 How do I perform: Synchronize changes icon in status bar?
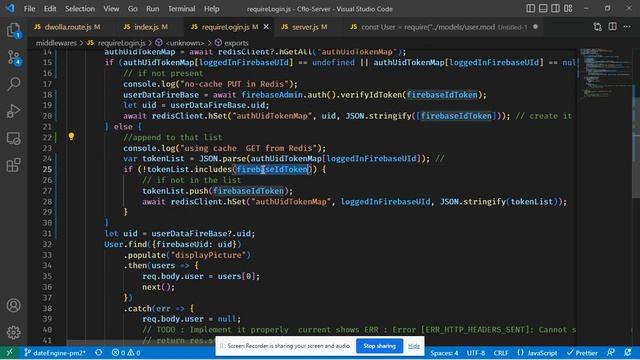click(98, 352)
